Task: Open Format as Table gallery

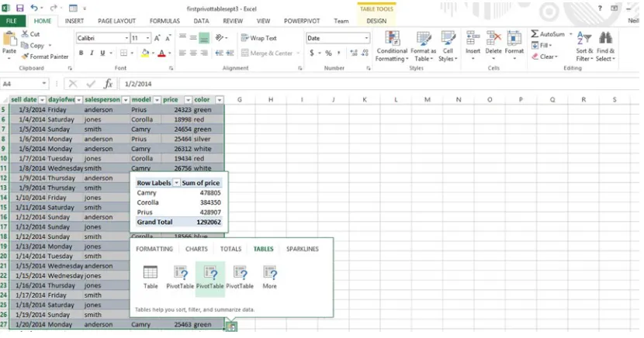Action: tap(423, 47)
